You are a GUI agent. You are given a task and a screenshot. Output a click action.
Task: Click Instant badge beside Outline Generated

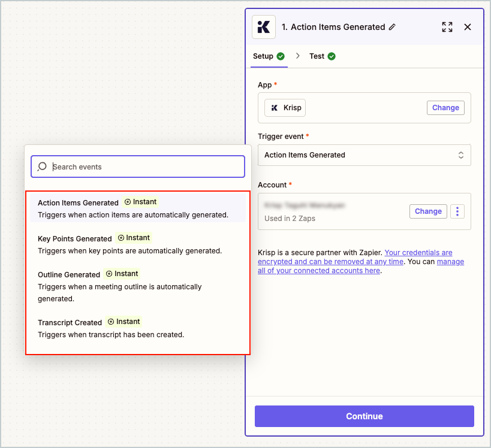pyautogui.click(x=122, y=274)
